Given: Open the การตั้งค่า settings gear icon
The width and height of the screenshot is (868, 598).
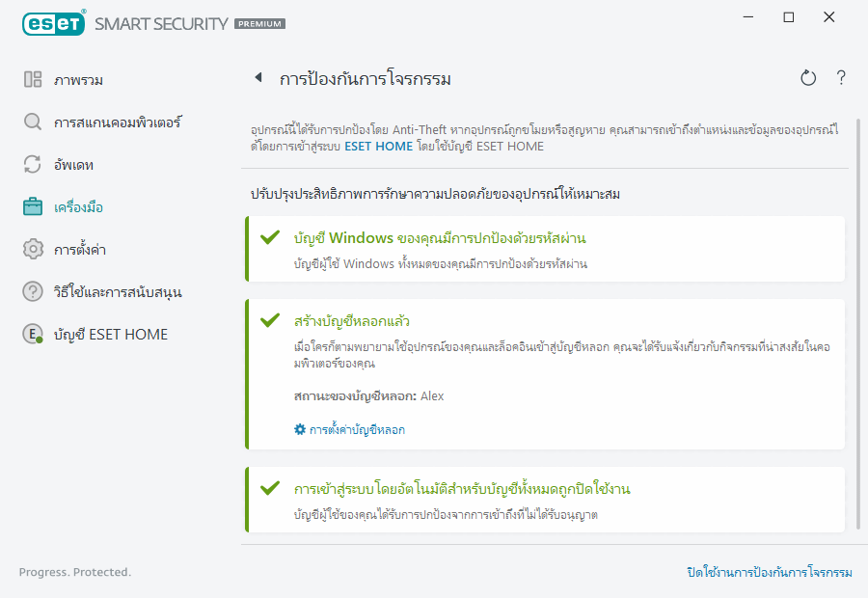Looking at the screenshot, I should coord(31,249).
